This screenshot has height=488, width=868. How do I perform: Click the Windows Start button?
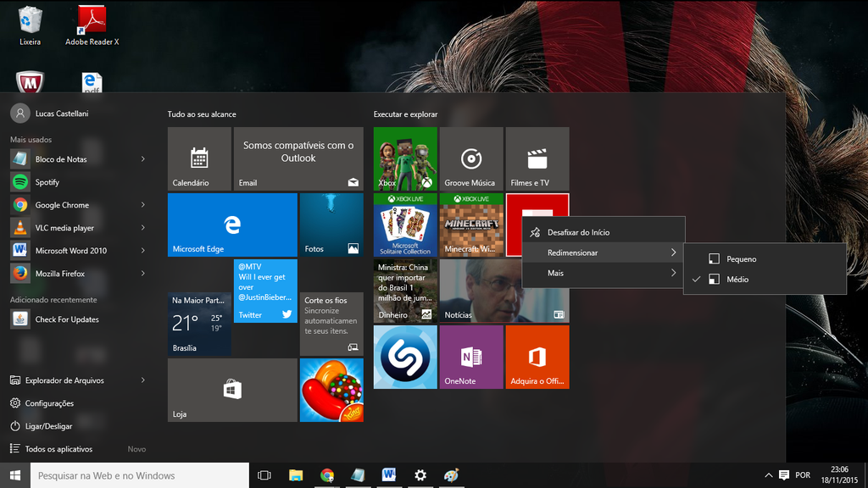click(15, 475)
